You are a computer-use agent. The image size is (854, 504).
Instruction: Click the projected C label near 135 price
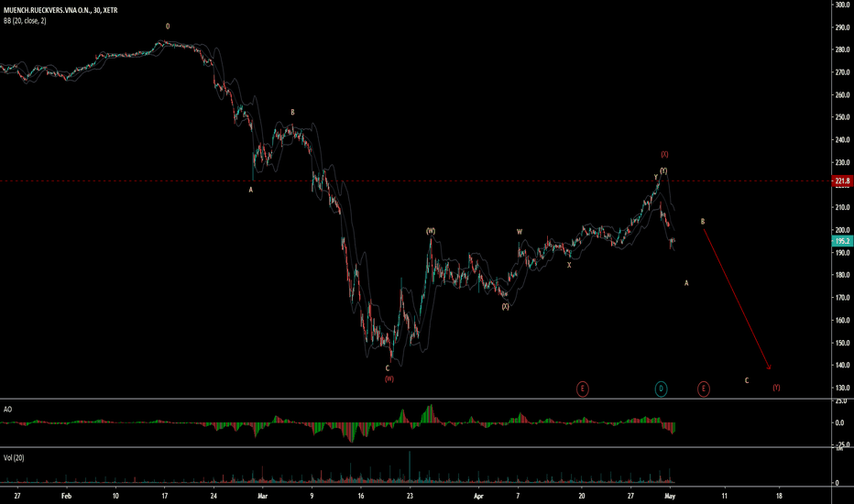pos(747,380)
